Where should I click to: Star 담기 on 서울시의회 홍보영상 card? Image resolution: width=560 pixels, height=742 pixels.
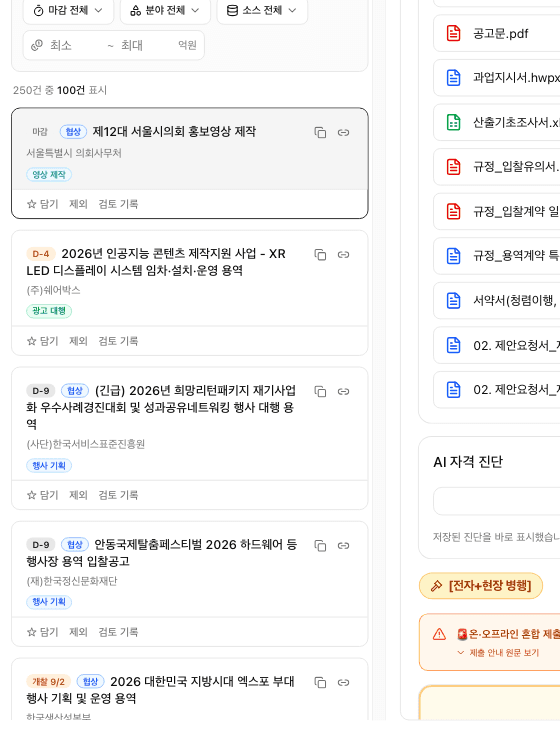click(x=43, y=204)
